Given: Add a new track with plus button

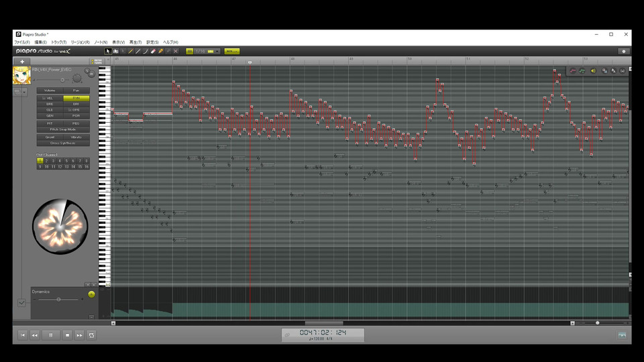Looking at the screenshot, I should click(x=22, y=62).
